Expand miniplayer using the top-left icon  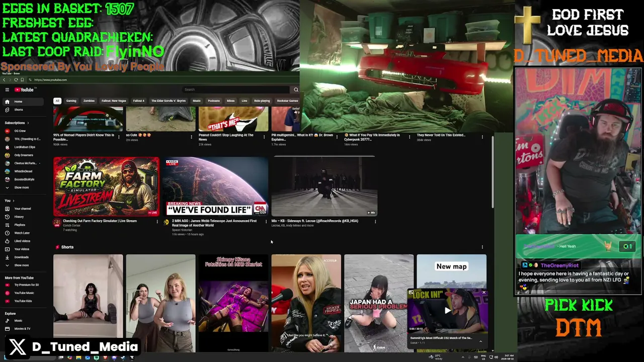pos(411,293)
